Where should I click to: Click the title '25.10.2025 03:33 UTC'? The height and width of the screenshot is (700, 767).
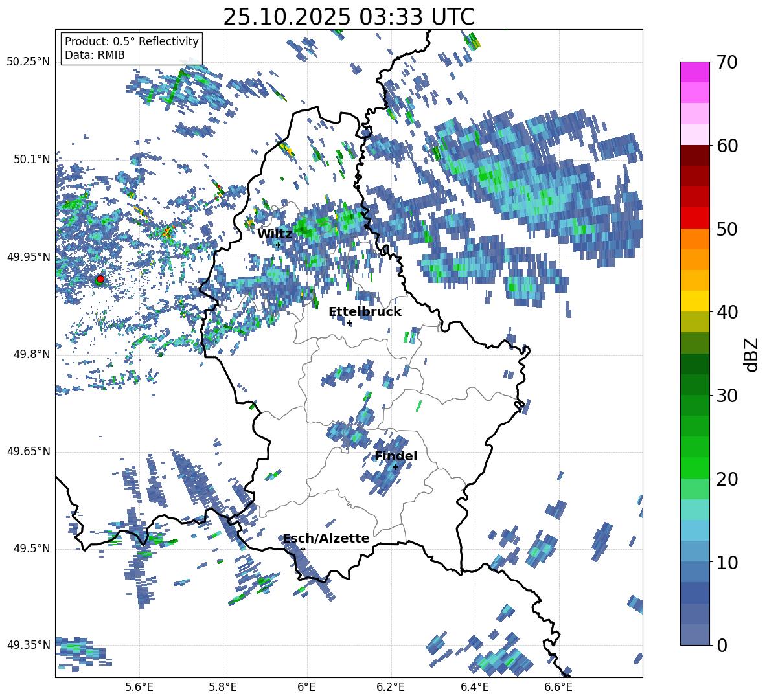(x=349, y=17)
